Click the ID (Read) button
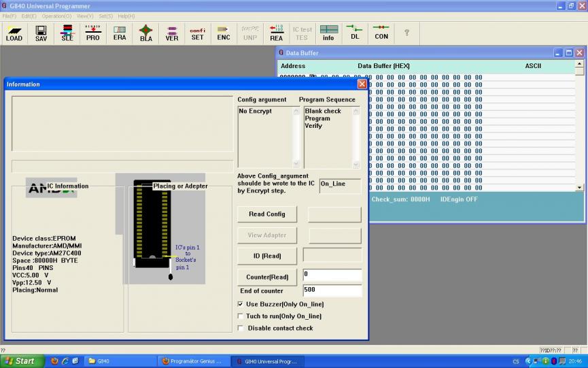588x368 pixels. tap(267, 256)
